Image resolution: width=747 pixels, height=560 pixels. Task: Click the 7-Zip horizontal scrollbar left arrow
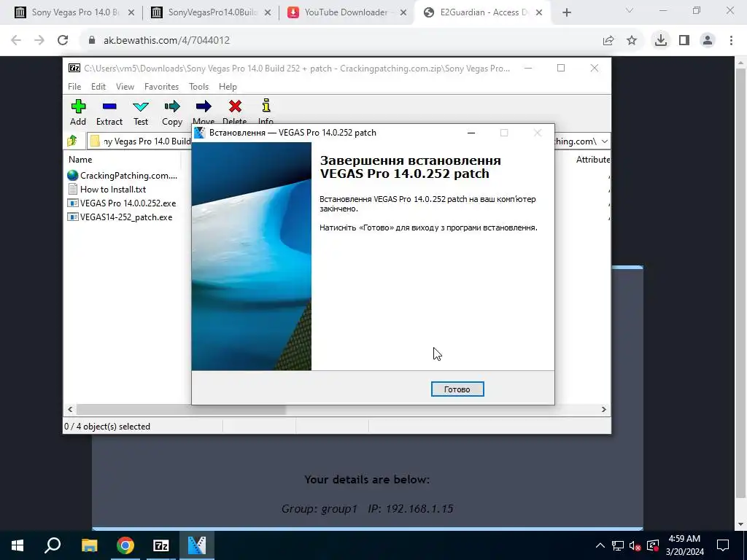coord(70,409)
